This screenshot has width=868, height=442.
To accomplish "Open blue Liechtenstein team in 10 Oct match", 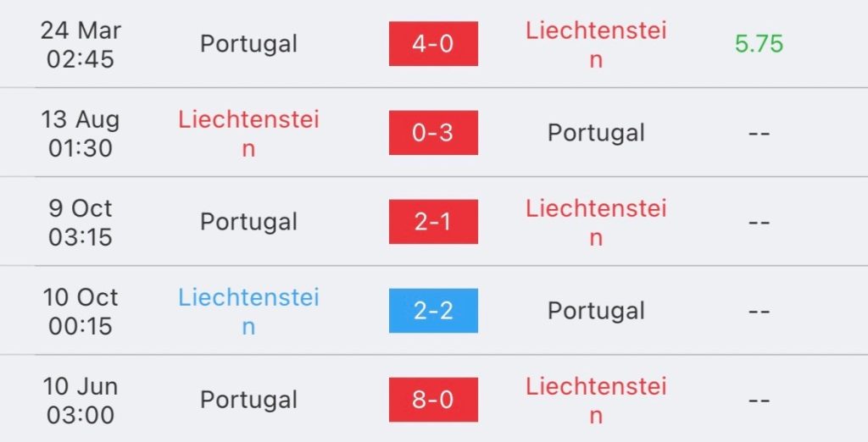I will 248,312.
